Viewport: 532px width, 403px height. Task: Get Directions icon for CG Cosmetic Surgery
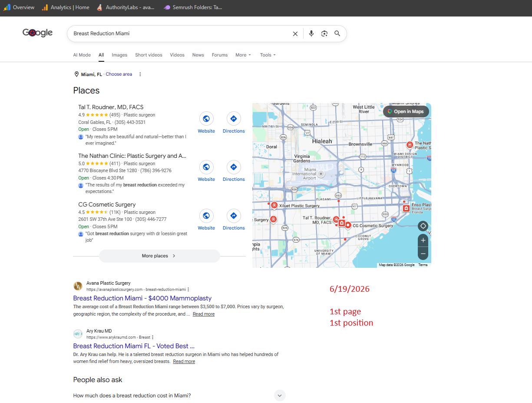[x=234, y=216]
